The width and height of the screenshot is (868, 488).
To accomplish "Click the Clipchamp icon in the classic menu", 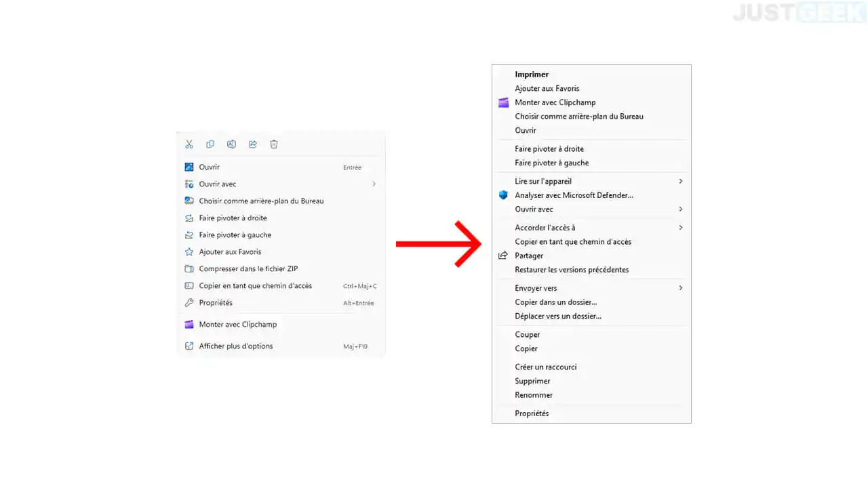I will pyautogui.click(x=503, y=102).
